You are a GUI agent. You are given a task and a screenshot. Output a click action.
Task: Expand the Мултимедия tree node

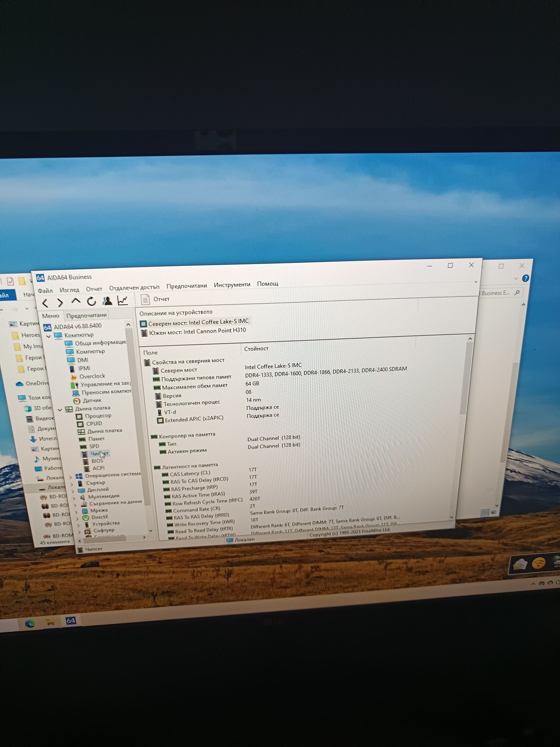pyautogui.click(x=74, y=498)
